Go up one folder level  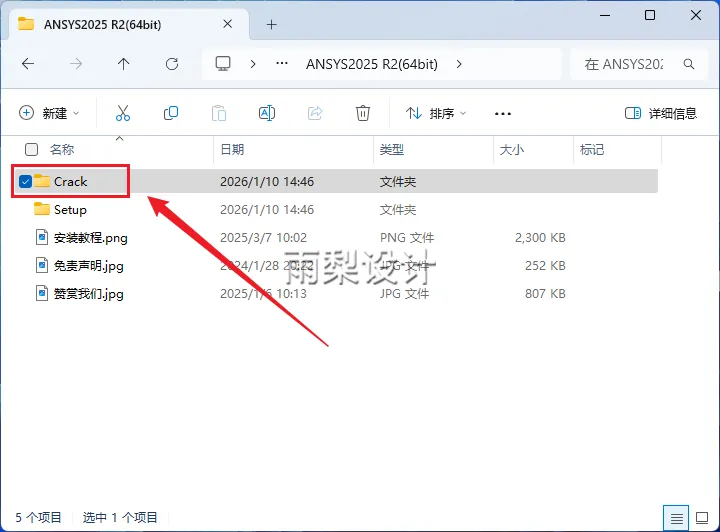pos(124,64)
